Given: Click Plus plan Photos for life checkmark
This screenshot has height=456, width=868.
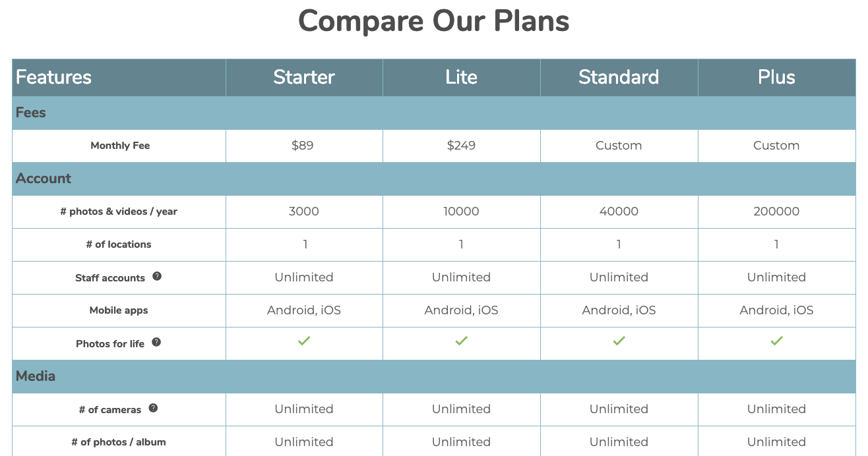Looking at the screenshot, I should pos(776,341).
